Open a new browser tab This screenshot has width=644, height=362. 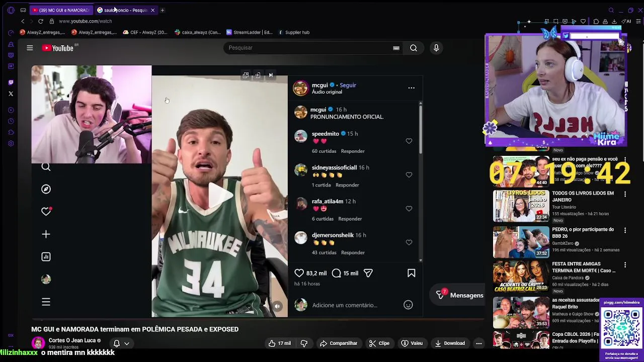click(x=162, y=10)
